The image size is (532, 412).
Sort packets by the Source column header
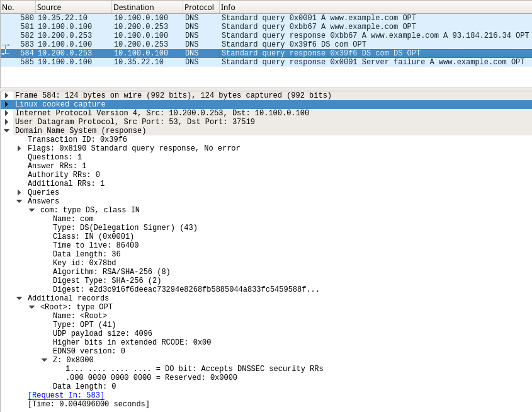[x=72, y=7]
